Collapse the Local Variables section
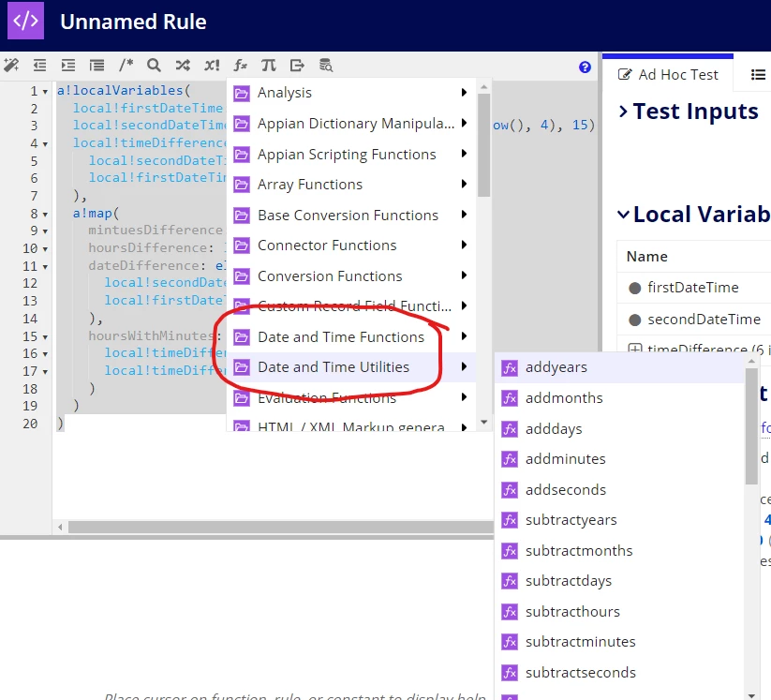Viewport: 771px width, 700px height. click(x=694, y=215)
